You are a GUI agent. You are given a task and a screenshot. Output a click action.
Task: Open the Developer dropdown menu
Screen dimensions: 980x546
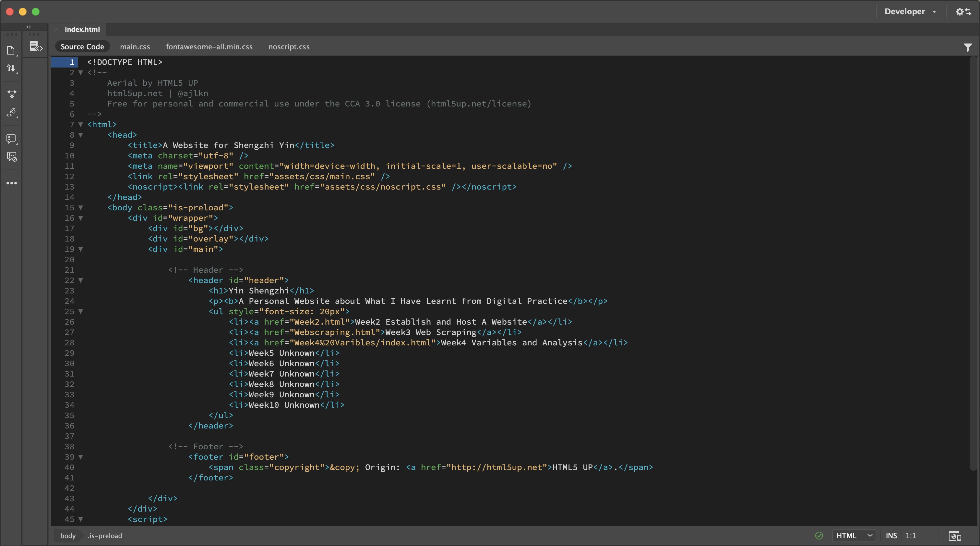[x=910, y=11]
